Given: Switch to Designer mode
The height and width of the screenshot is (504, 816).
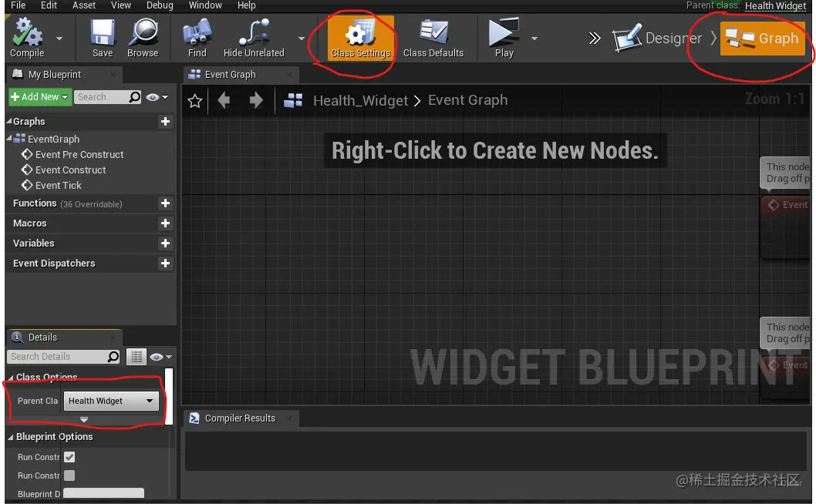Looking at the screenshot, I should pos(657,38).
